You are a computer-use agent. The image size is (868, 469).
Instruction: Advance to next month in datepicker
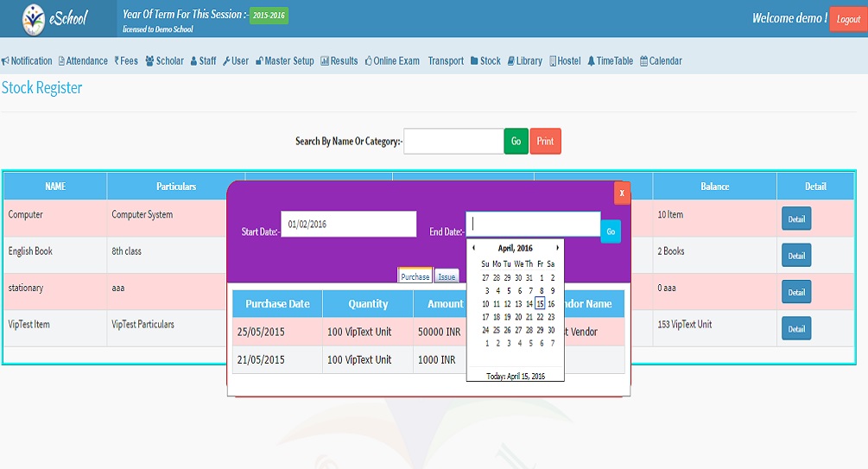click(x=557, y=248)
